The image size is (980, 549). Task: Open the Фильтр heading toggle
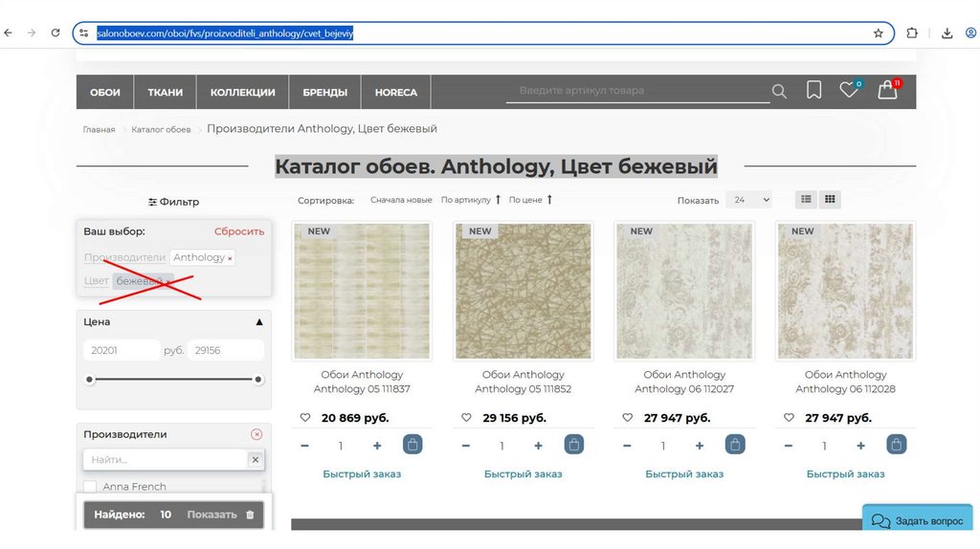point(174,202)
